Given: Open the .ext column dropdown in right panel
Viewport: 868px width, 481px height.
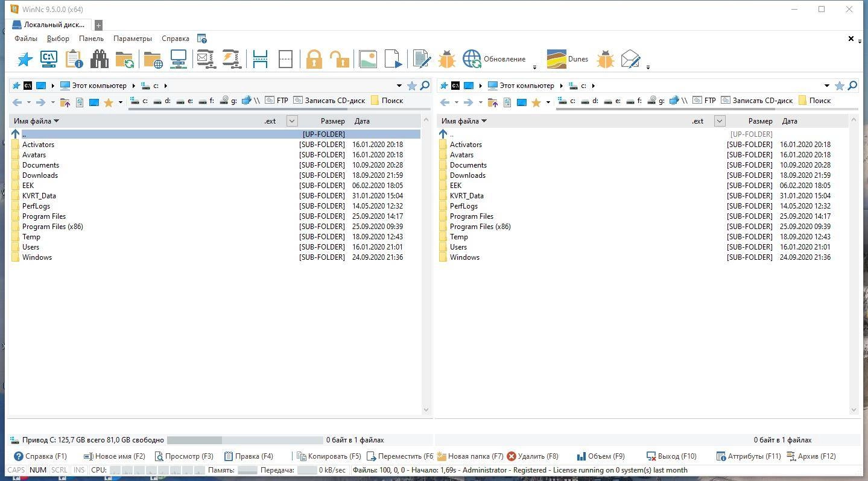Looking at the screenshot, I should (x=720, y=121).
